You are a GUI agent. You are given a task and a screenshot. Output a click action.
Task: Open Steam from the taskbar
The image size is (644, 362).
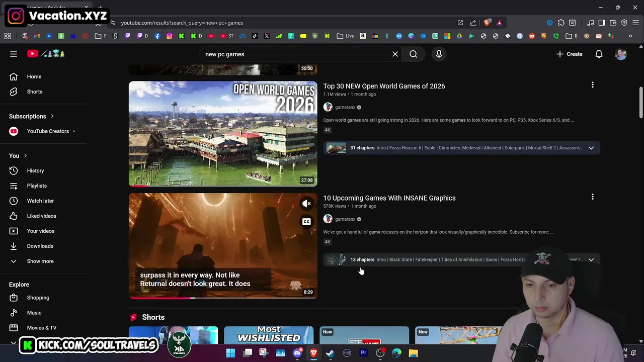pyautogui.click(x=330, y=353)
